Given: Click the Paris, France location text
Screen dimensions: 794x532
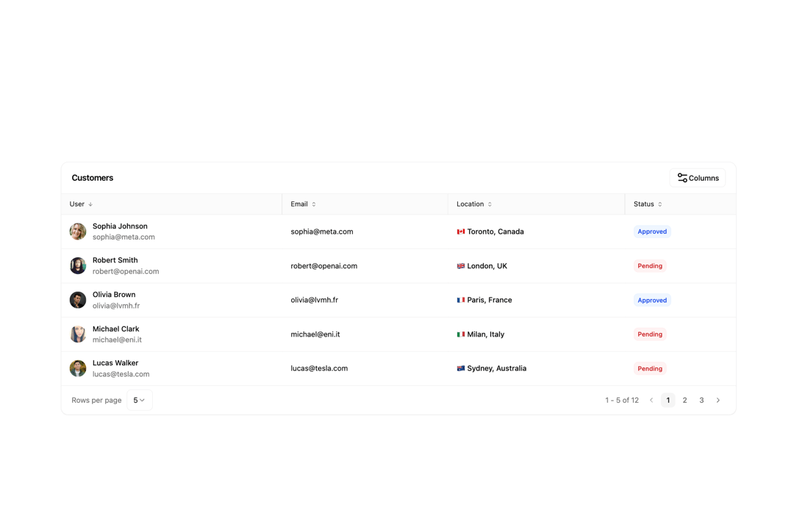Looking at the screenshot, I should click(490, 300).
